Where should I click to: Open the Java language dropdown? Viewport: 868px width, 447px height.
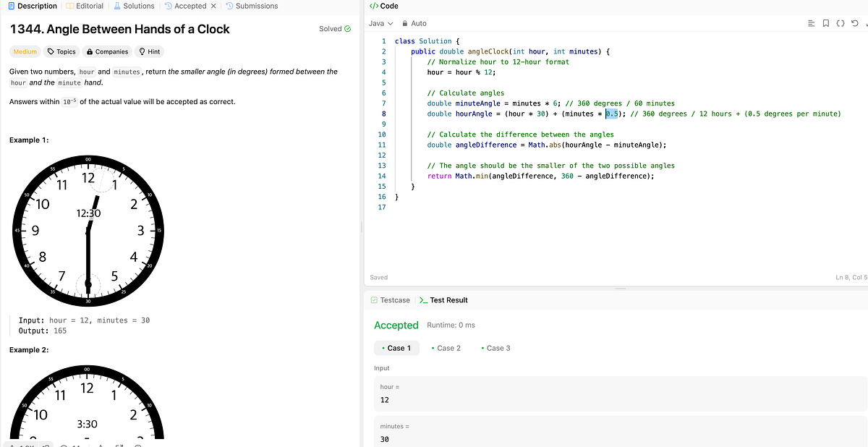click(x=380, y=23)
